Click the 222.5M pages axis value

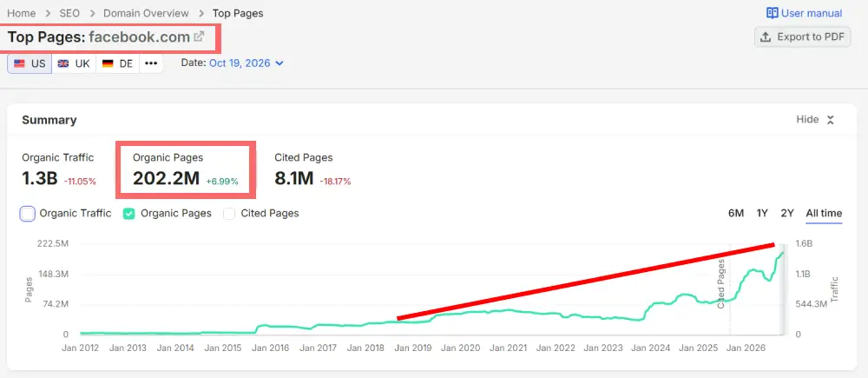pyautogui.click(x=53, y=244)
